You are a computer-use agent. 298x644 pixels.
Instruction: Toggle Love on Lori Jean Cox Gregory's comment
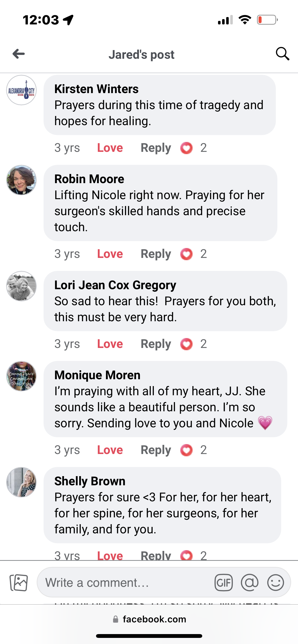pyautogui.click(x=110, y=344)
